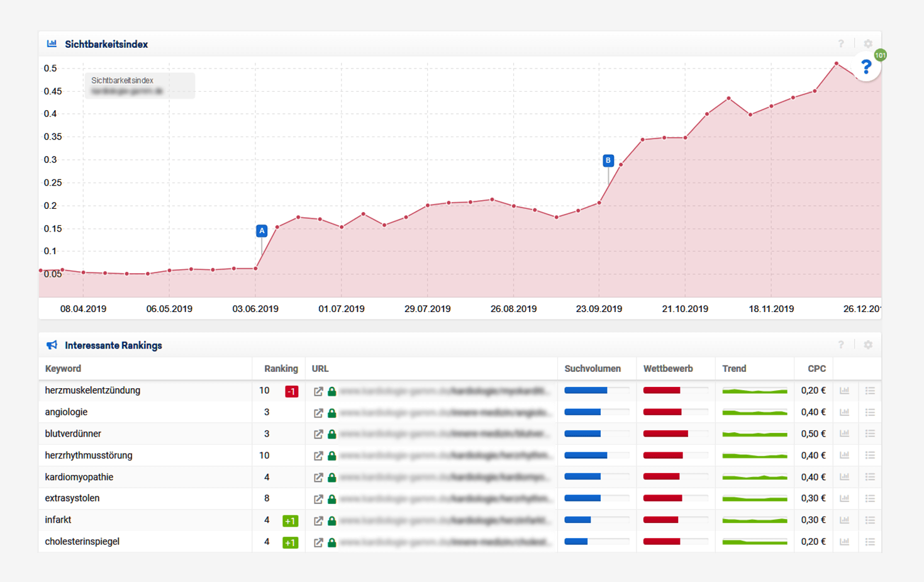The image size is (924, 582).
Task: Sort table by CPC column header
Action: coord(816,369)
